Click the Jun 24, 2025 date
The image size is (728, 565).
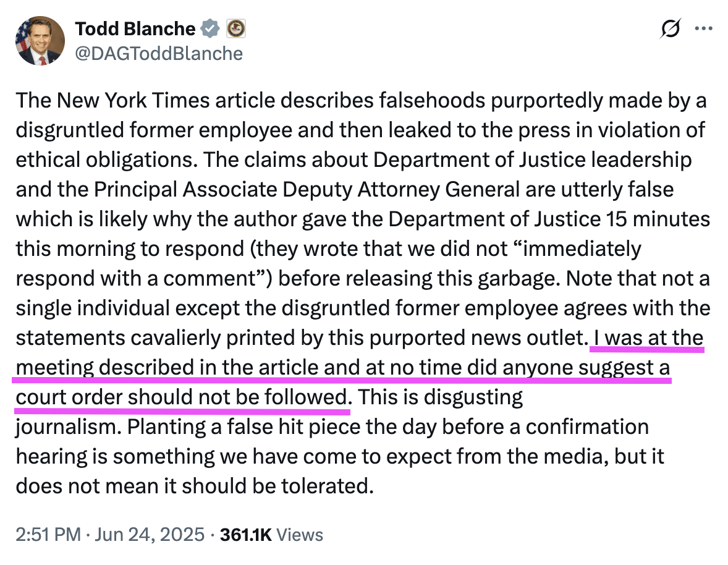[150, 535]
